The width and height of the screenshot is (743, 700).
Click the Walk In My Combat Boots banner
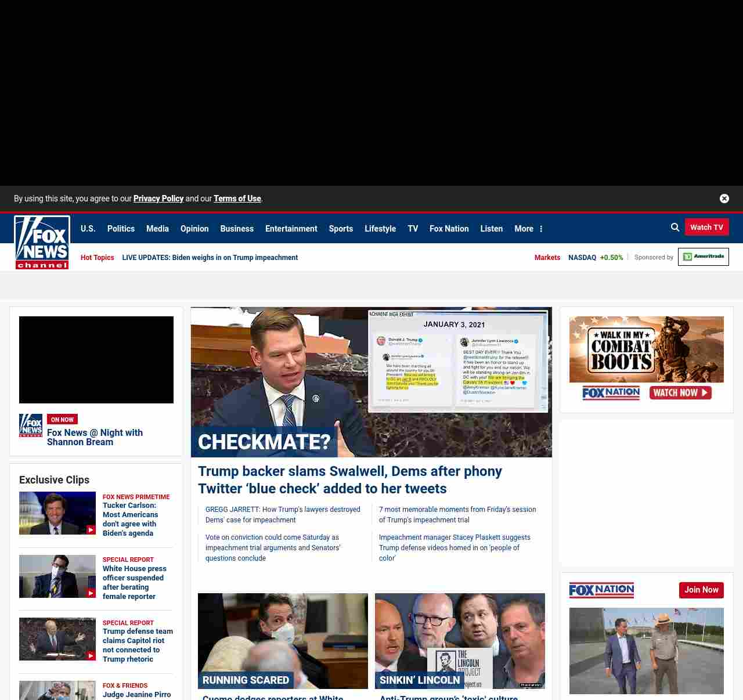[646, 359]
